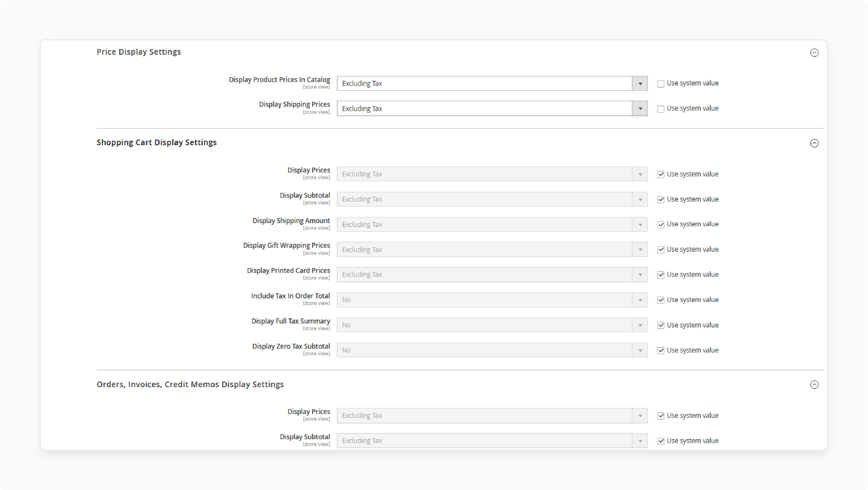Click the Display Shipping Prices label
Image resolution: width=868 pixels, height=490 pixels.
point(294,104)
